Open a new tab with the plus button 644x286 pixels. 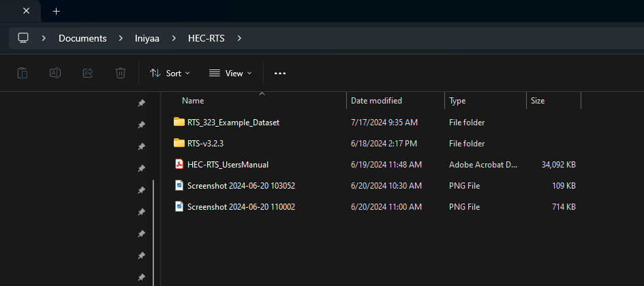click(57, 11)
